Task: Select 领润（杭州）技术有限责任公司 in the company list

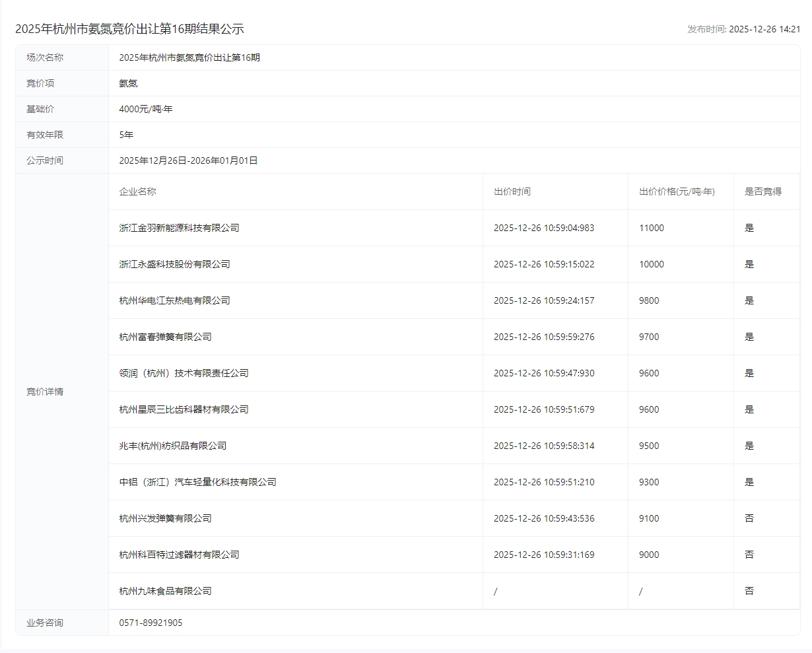Action: coord(184,373)
